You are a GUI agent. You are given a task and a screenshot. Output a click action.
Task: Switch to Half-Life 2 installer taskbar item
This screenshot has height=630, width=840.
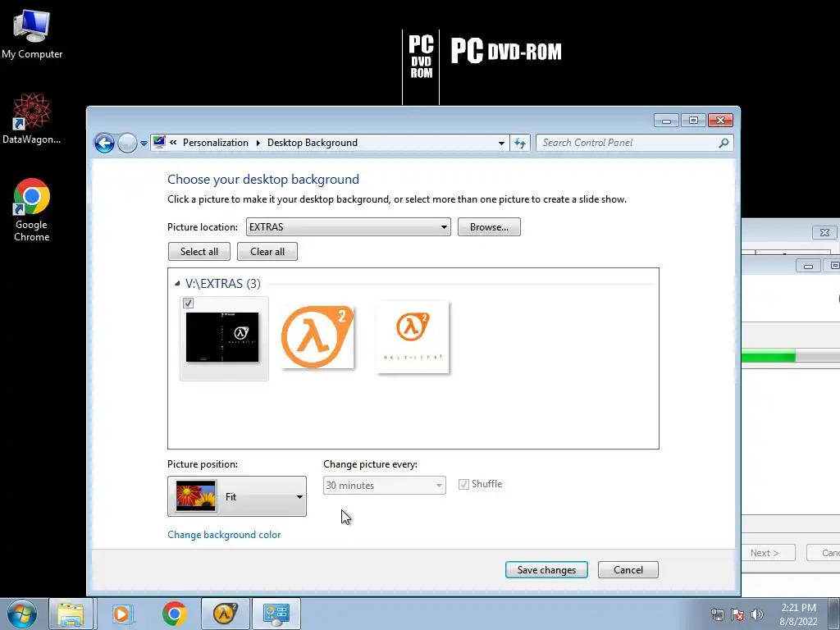pyautogui.click(x=225, y=614)
